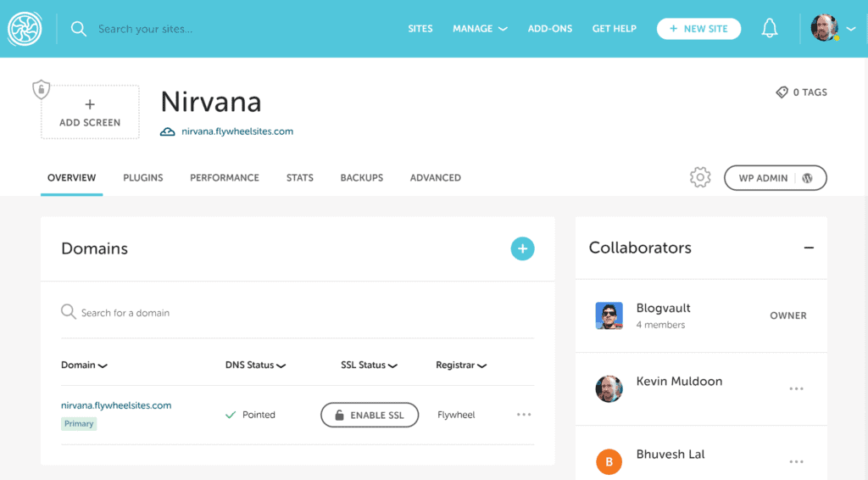Viewport: 868px width, 480px height.
Task: Click the Bhuvesh Lal name
Action: click(x=670, y=454)
